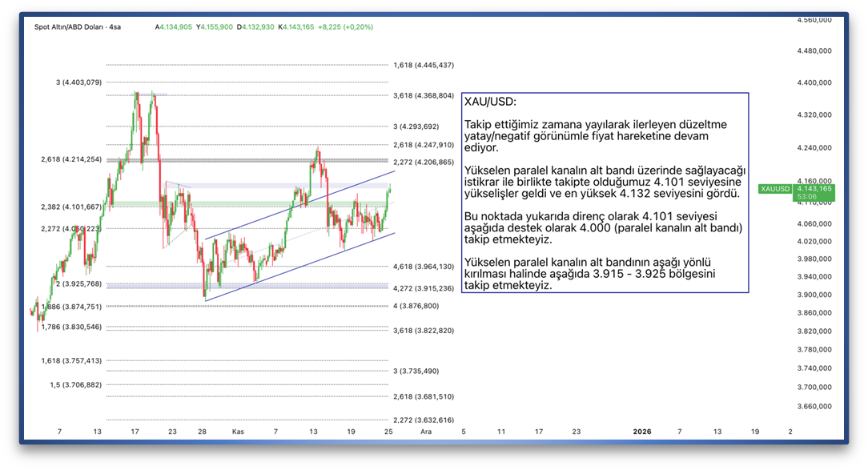
Task: Click the 2026 marker on the time axis
Action: [642, 431]
